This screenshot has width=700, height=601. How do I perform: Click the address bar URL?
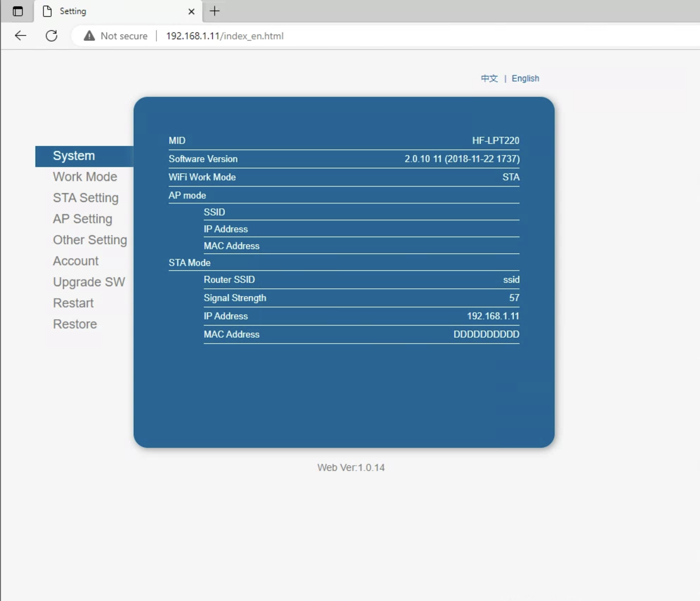(225, 36)
